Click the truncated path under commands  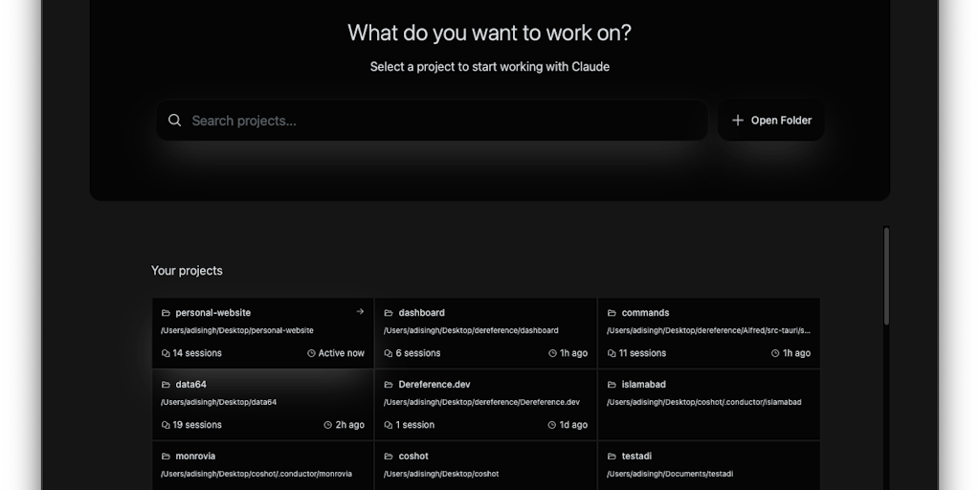709,330
